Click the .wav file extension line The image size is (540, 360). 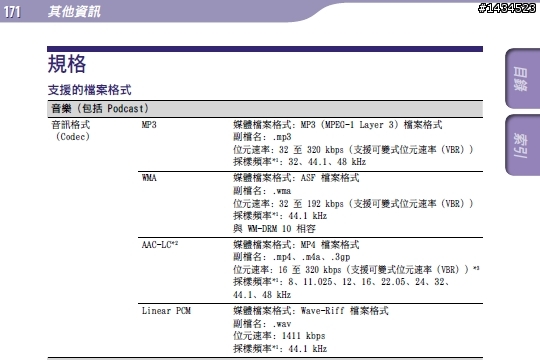click(262, 323)
